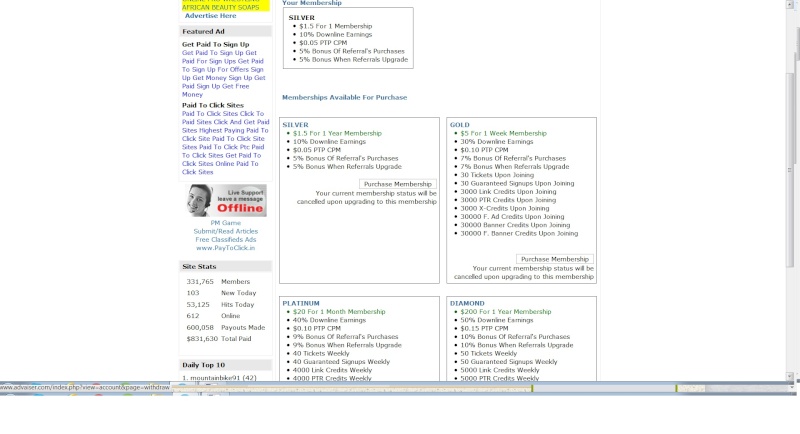
Task: Click the Memberships Available For Purchase heading
Action: pyautogui.click(x=344, y=97)
